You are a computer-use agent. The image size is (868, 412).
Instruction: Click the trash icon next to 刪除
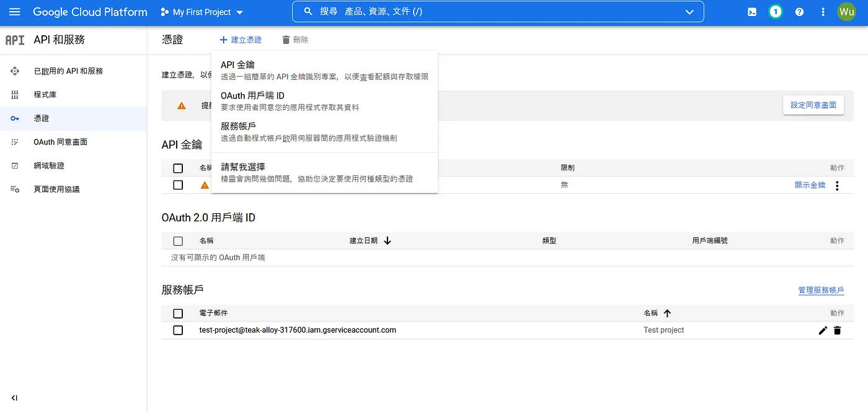coord(286,40)
